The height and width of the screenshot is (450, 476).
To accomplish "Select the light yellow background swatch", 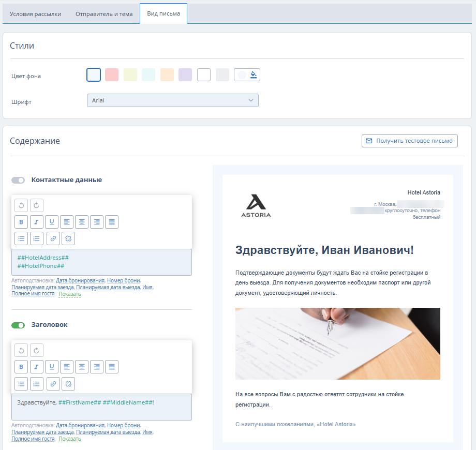I will [x=130, y=74].
